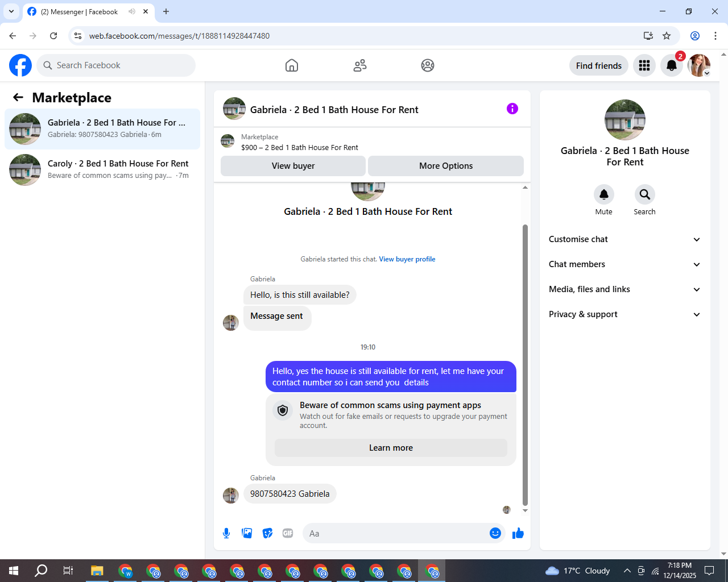Click Gabriela's avatar beside phone number message
The height and width of the screenshot is (582, 728).
pos(231,496)
